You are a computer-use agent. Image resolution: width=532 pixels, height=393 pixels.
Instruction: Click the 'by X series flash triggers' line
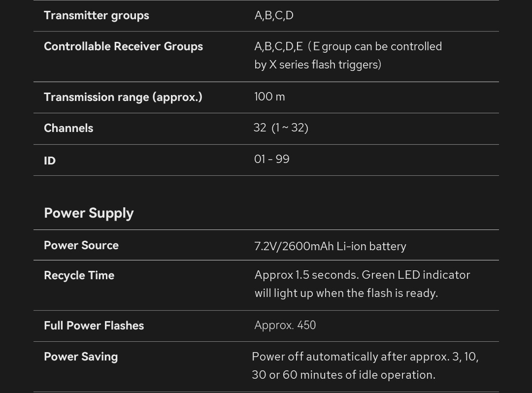(318, 65)
